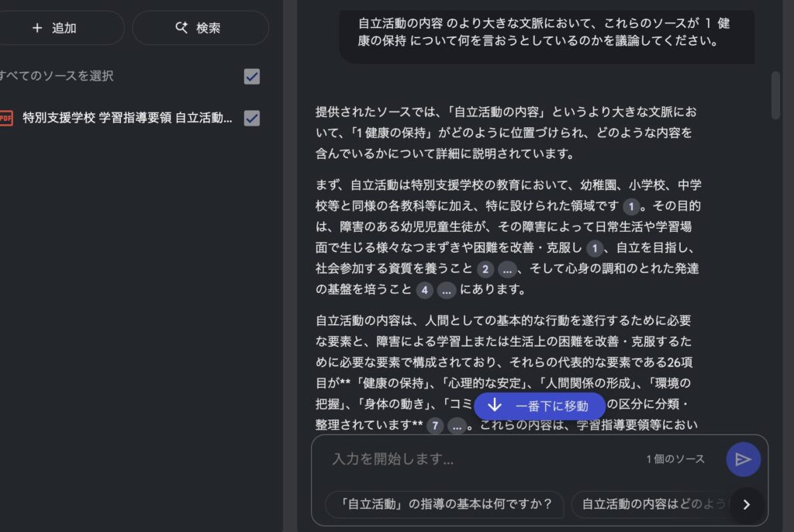
Task: Click the send arrow icon
Action: point(743,460)
